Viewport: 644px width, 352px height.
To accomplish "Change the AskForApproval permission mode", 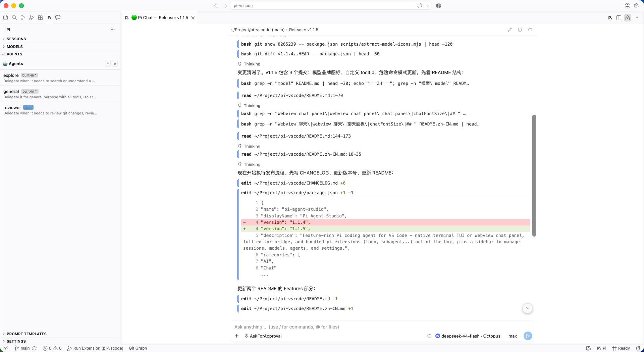I will (263, 336).
